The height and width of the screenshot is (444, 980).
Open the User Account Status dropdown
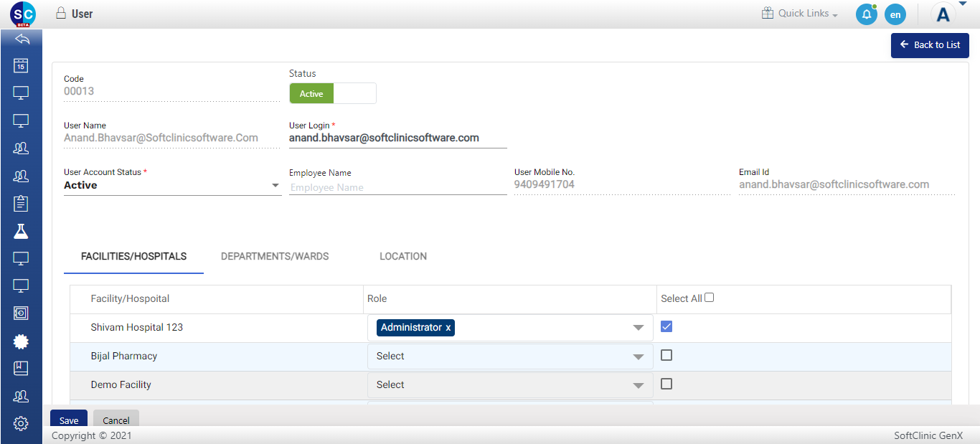[x=275, y=185]
